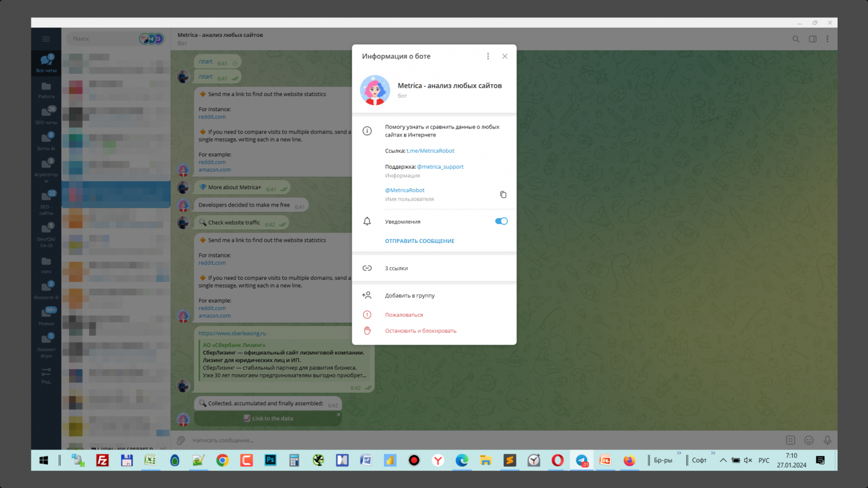Click the attach file paperclip icon
This screenshot has height=488, width=868.
(181, 440)
